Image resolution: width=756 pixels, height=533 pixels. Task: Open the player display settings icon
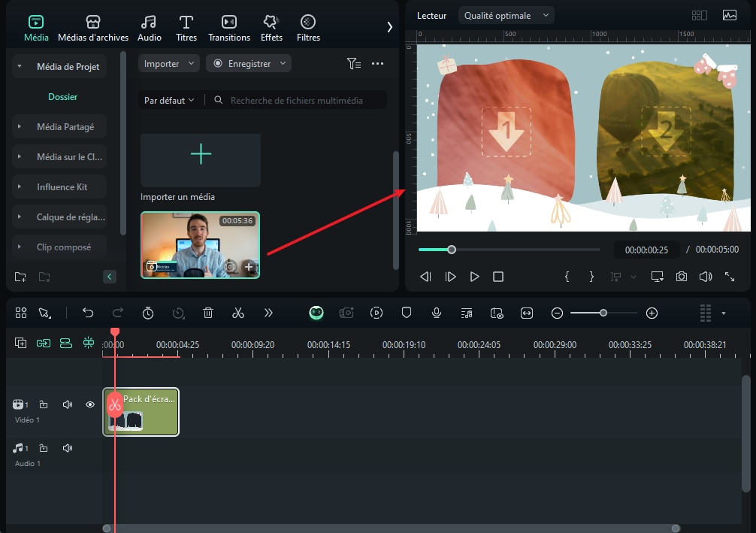657,277
